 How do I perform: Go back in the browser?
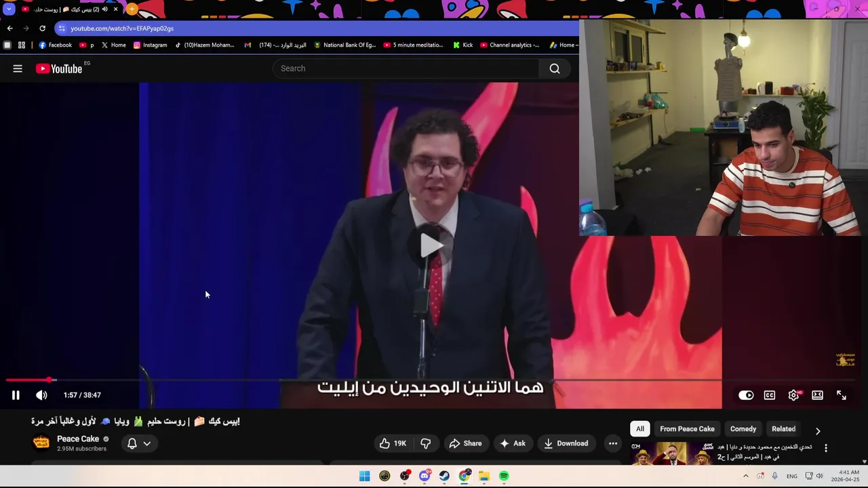click(9, 28)
